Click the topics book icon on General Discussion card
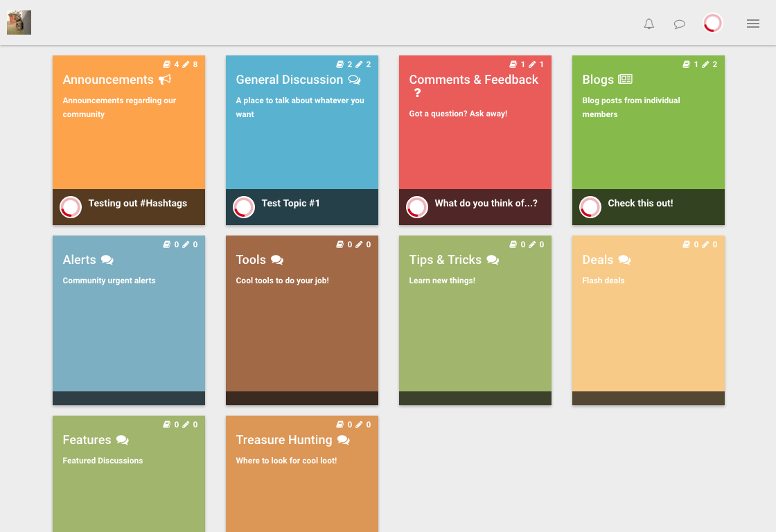 coord(340,64)
